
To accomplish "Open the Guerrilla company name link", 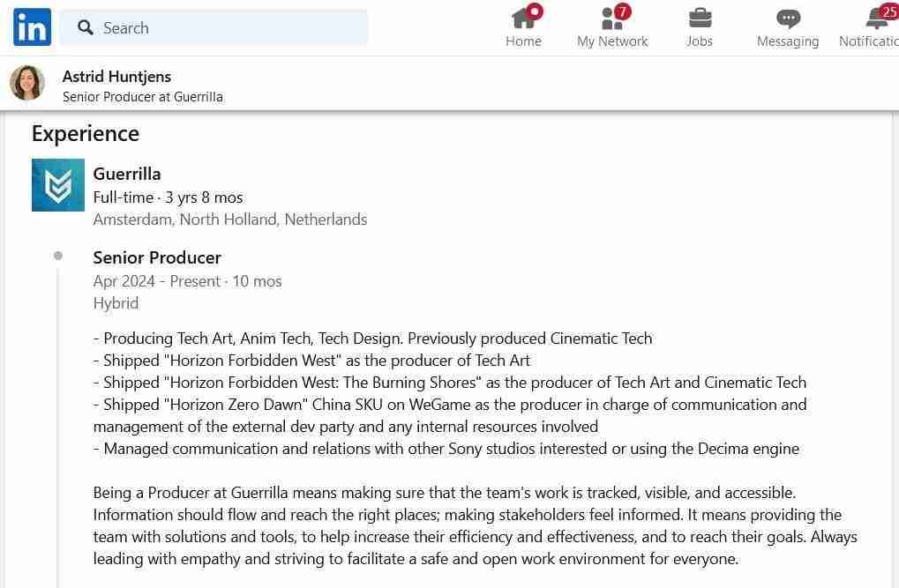I will pos(127,174).
